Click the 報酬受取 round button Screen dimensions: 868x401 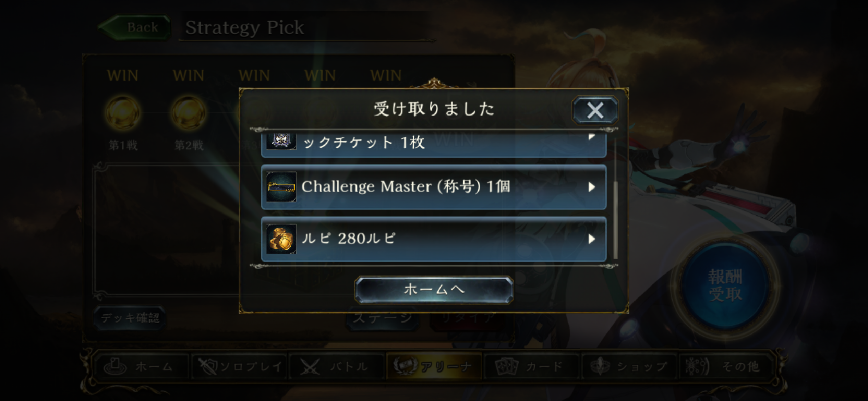point(725,285)
